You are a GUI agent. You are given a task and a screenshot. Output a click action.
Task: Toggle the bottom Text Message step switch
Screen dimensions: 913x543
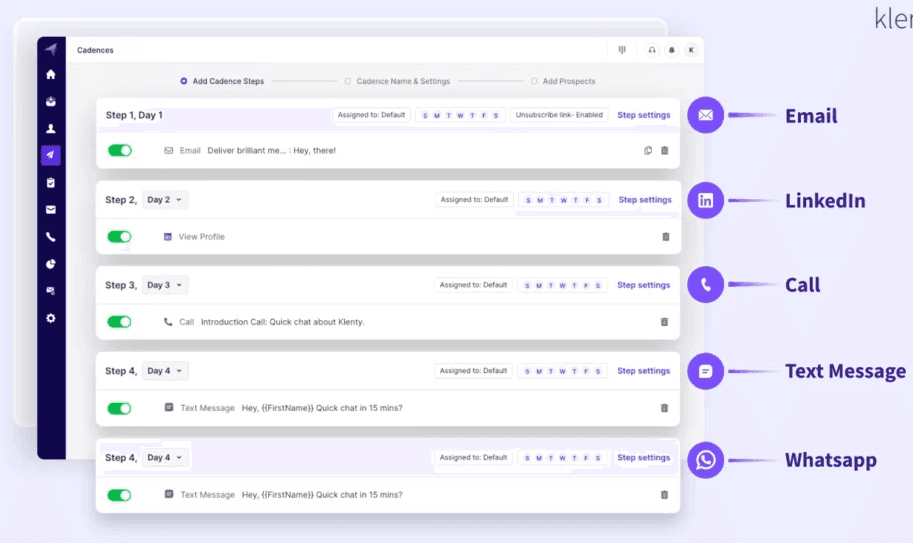click(119, 495)
